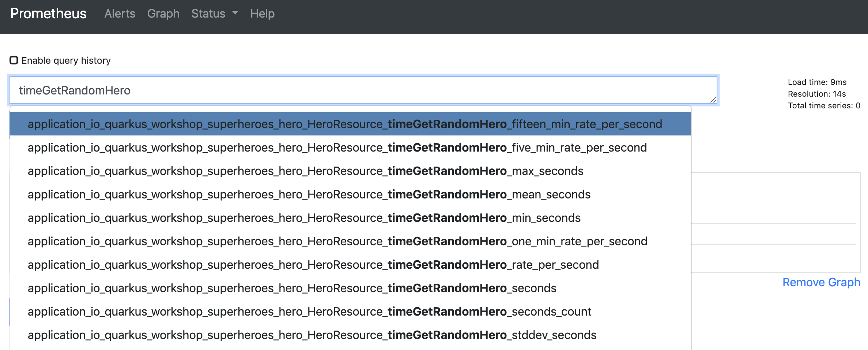Choose the timeGetRandomHero_max_seconds suggestion
This screenshot has height=350, width=868.
click(x=305, y=171)
